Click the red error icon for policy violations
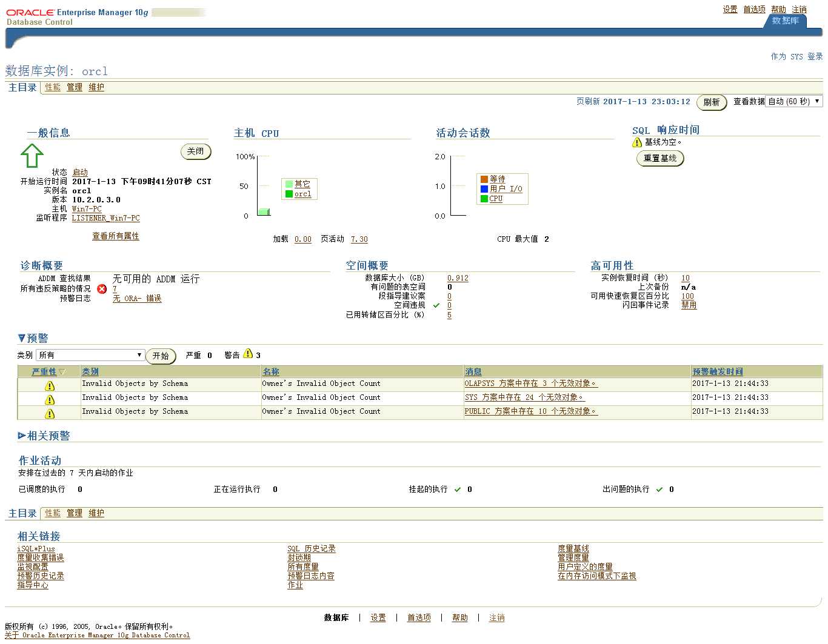 (x=102, y=289)
